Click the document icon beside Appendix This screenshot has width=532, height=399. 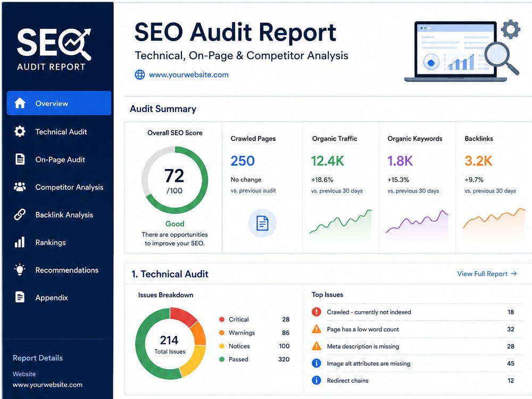pos(20,297)
